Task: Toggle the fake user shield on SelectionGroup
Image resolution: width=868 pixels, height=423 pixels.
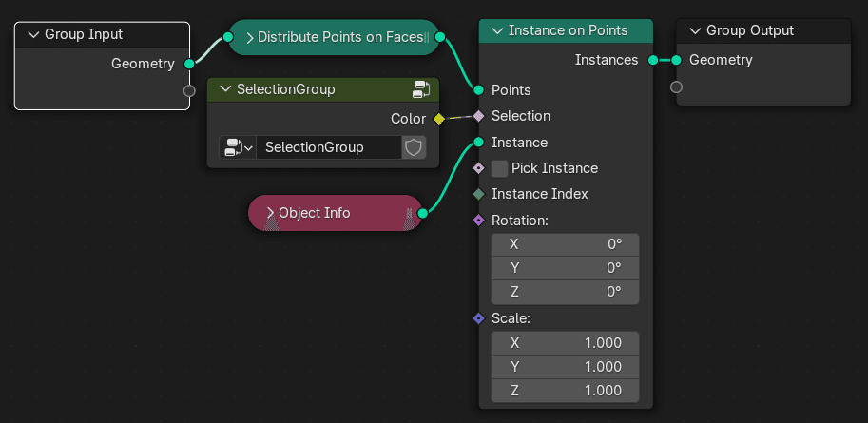Action: click(414, 147)
